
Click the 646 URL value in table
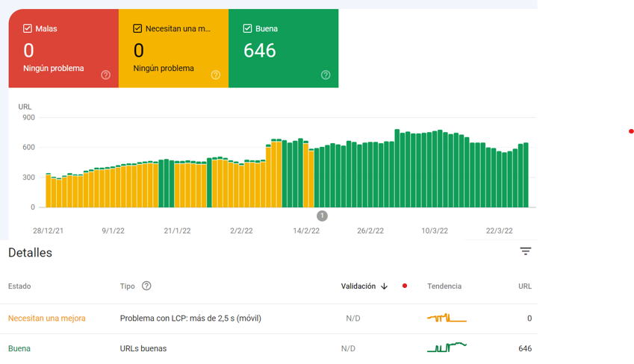[x=525, y=348]
